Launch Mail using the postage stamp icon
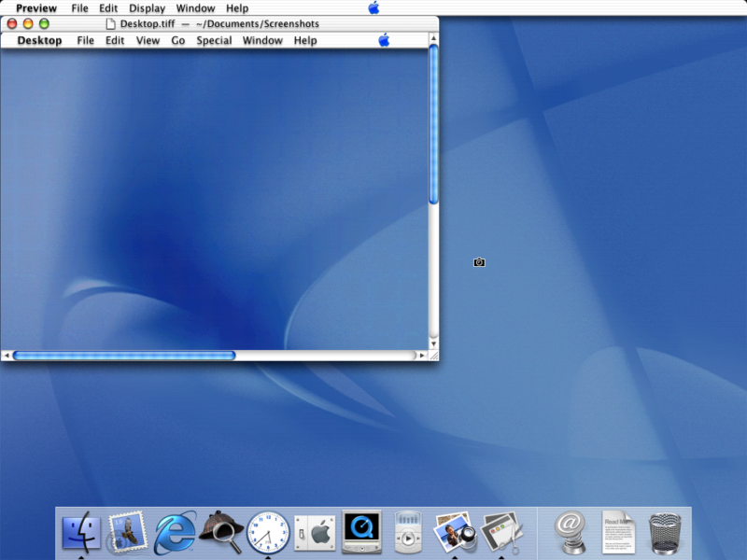The width and height of the screenshot is (747, 560). (x=129, y=530)
